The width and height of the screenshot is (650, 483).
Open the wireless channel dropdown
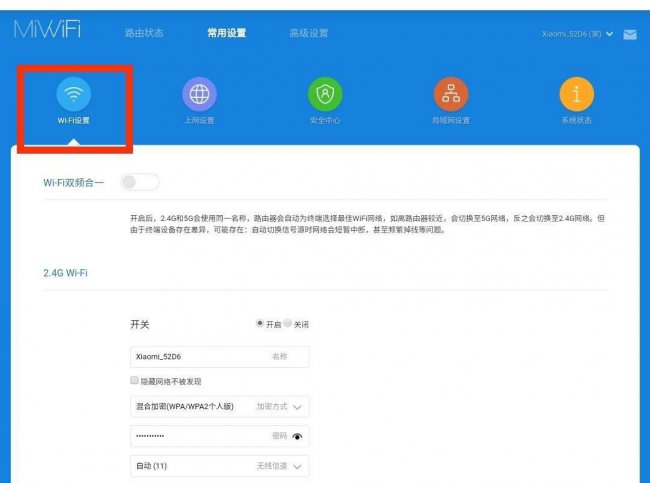219,466
